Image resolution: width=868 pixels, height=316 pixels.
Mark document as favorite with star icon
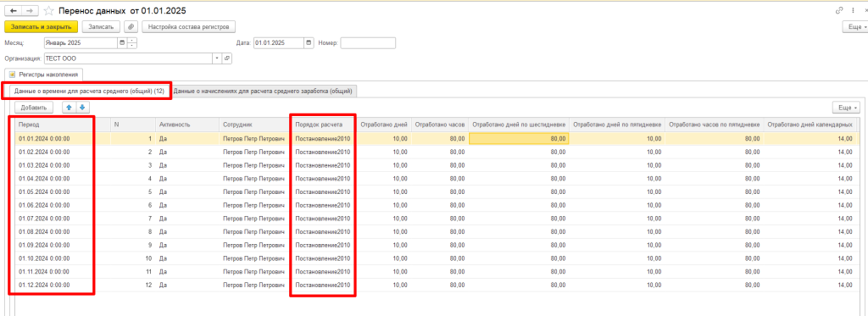point(48,10)
